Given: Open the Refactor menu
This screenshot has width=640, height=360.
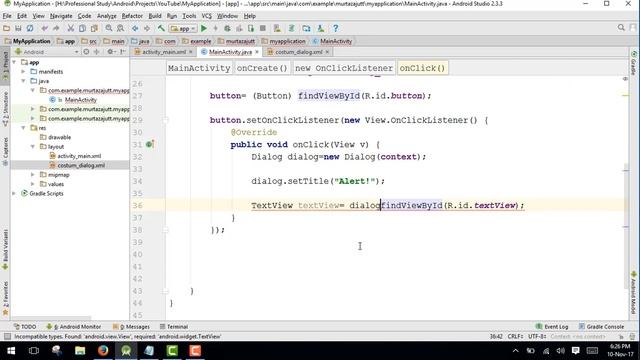Looking at the screenshot, I should [x=132, y=16].
